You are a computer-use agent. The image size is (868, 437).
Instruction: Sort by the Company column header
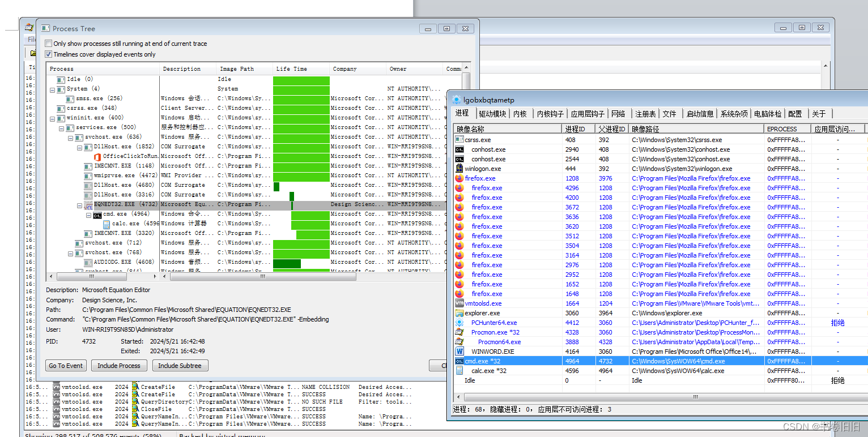click(x=358, y=69)
